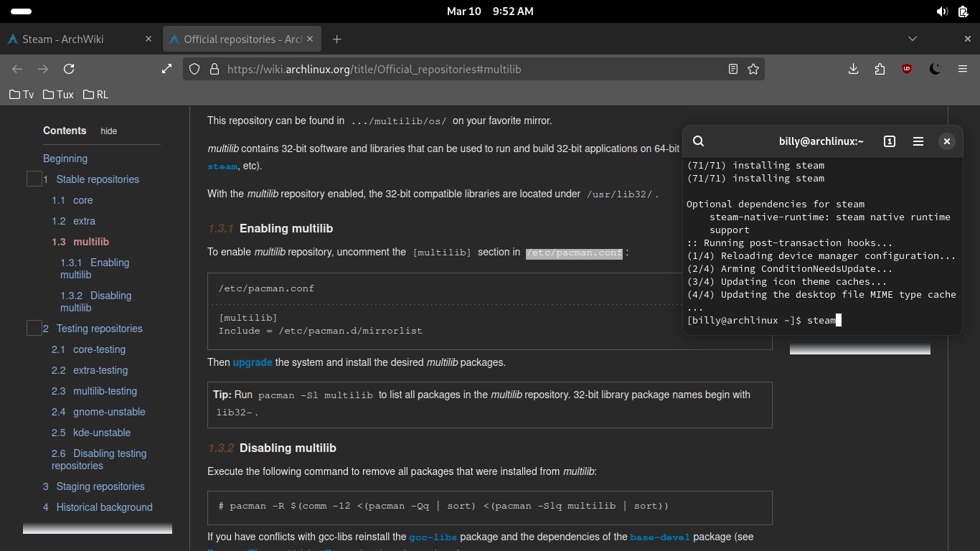This screenshot has width=980, height=551.
Task: Hide the table of contents
Action: click(x=108, y=131)
